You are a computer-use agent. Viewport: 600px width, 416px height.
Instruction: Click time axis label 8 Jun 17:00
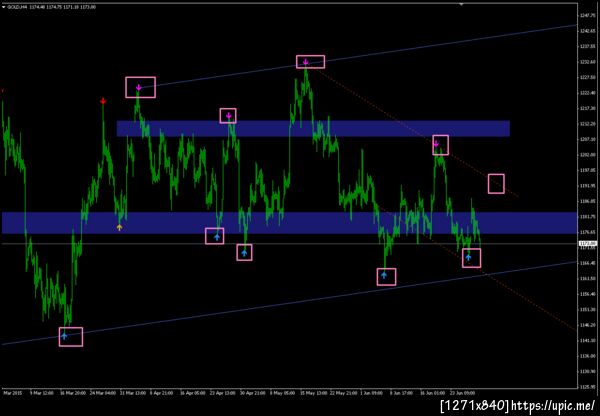pos(402,393)
